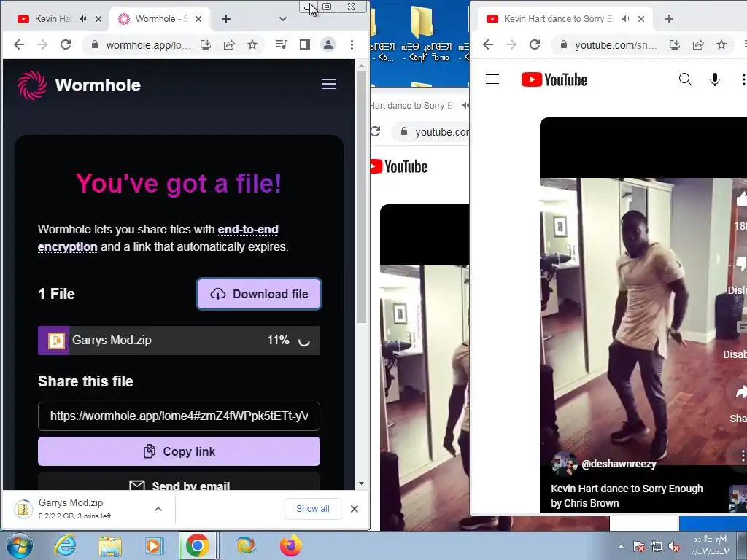Open the Windows Start button

19,545
